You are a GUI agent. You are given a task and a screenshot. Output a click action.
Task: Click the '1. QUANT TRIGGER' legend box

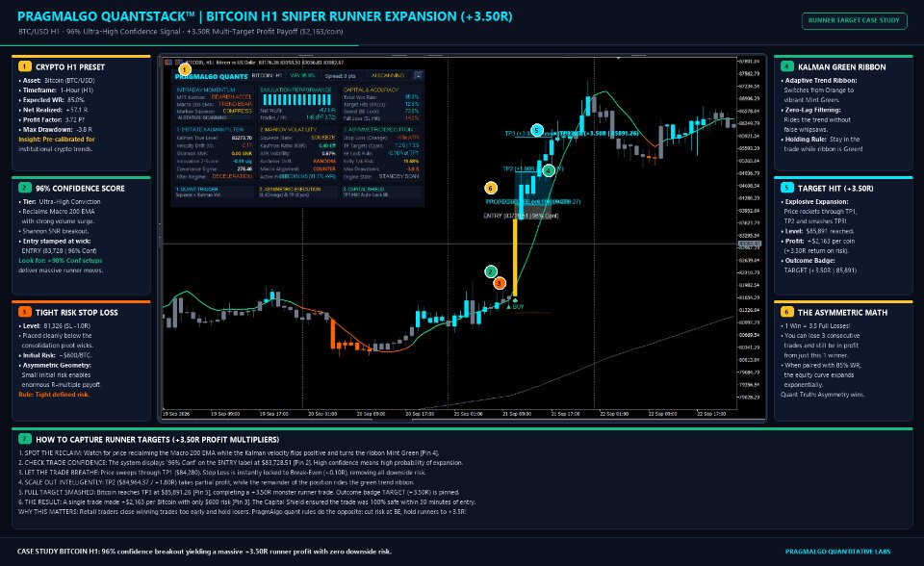pos(215,192)
